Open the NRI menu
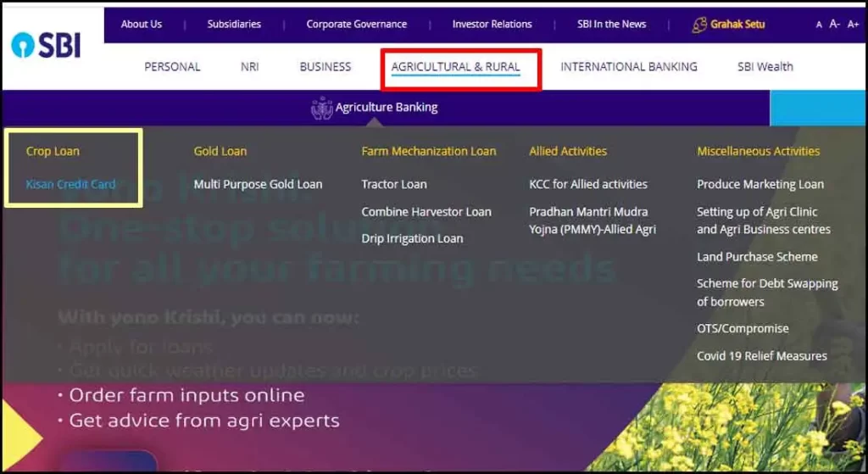Screen dimensions: 868x474 tap(249, 67)
